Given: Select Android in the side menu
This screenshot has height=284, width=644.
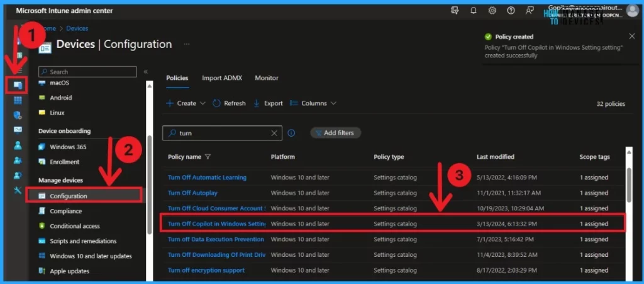Looking at the screenshot, I should [61, 98].
